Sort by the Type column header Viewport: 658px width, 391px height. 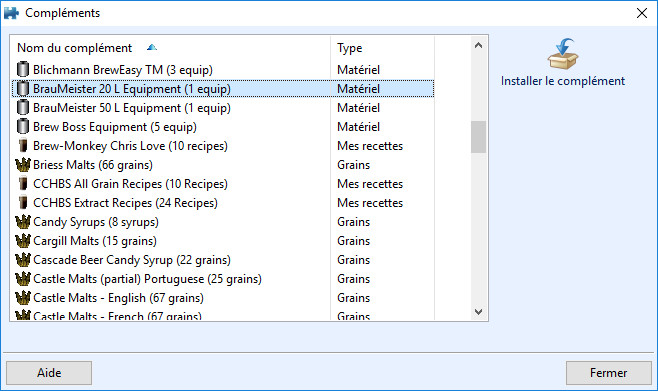point(383,48)
